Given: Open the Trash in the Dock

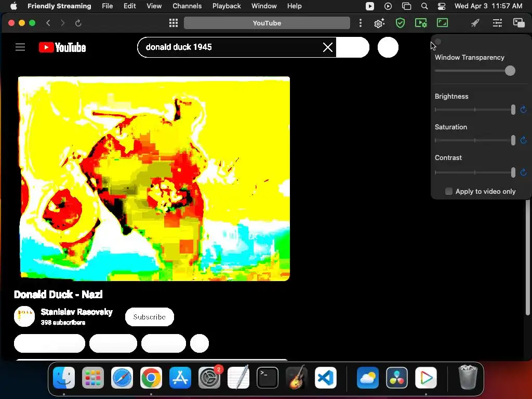Looking at the screenshot, I should pyautogui.click(x=468, y=377).
